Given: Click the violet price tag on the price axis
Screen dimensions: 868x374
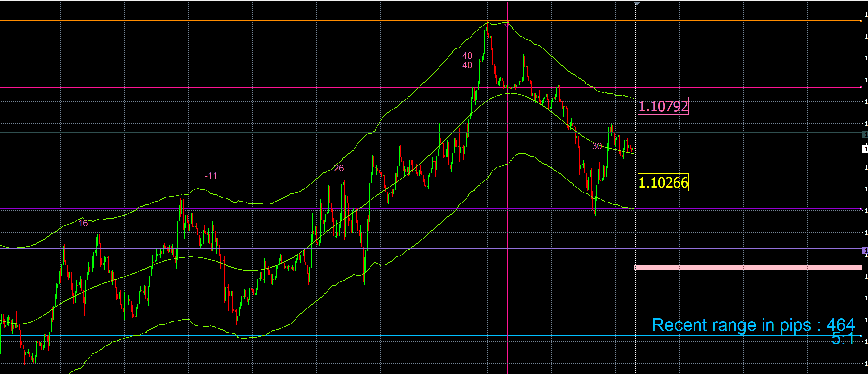Looking at the screenshot, I should pyautogui.click(x=865, y=250).
